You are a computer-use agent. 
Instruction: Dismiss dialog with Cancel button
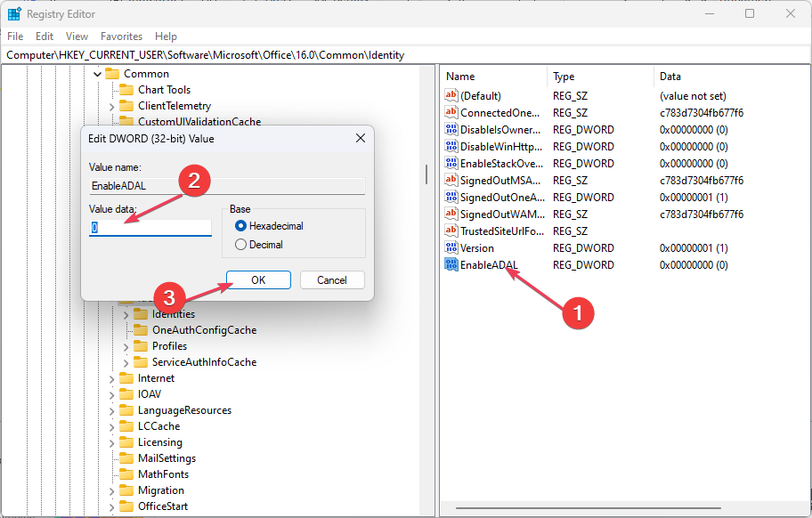point(332,280)
